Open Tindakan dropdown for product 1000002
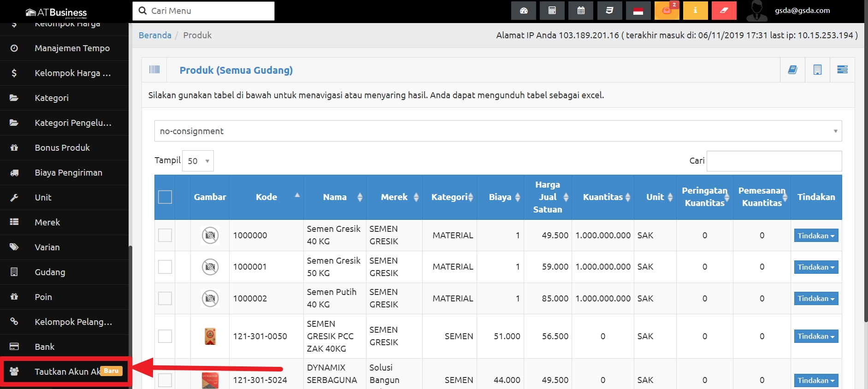The width and height of the screenshot is (868, 389). tap(816, 298)
